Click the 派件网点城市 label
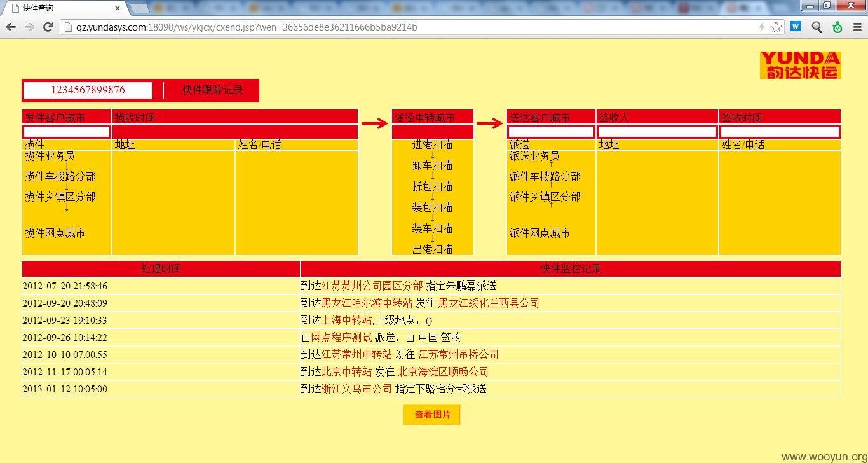 (x=539, y=233)
